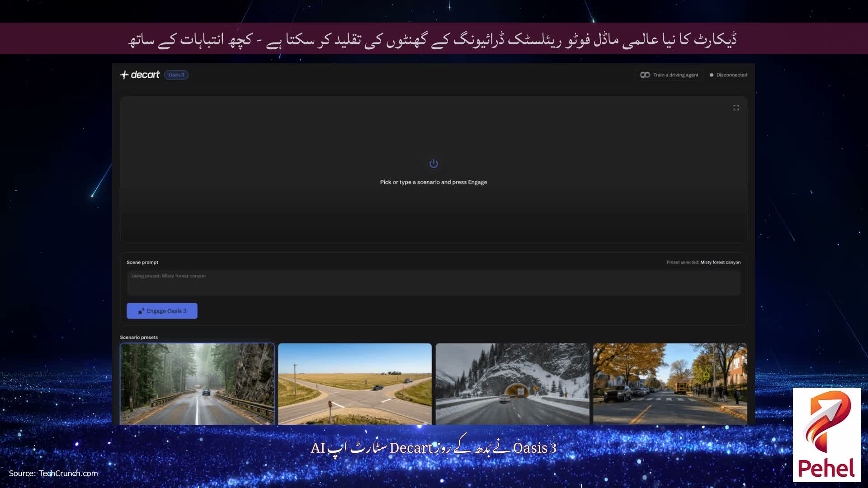868x488 pixels.
Task: Click the 'Scenario presets' heading
Action: 139,338
